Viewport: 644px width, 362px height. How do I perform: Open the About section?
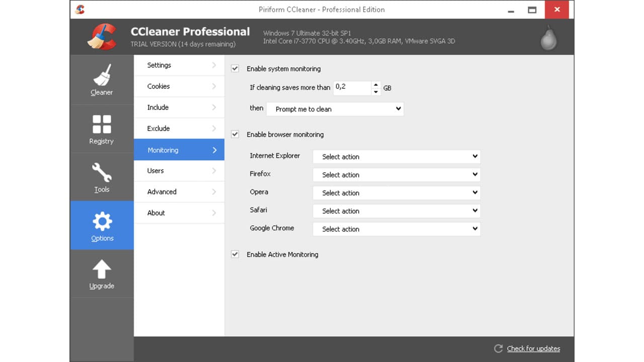(x=155, y=213)
